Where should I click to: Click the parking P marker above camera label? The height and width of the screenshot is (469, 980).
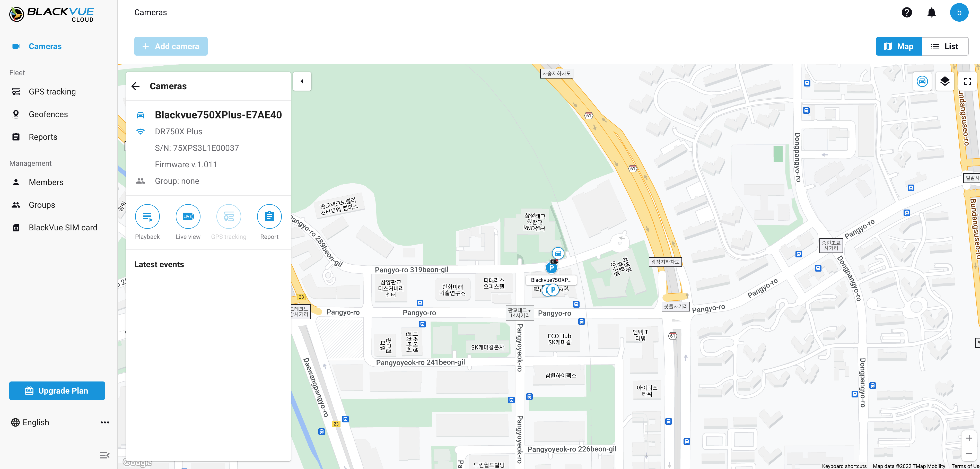[x=552, y=268]
